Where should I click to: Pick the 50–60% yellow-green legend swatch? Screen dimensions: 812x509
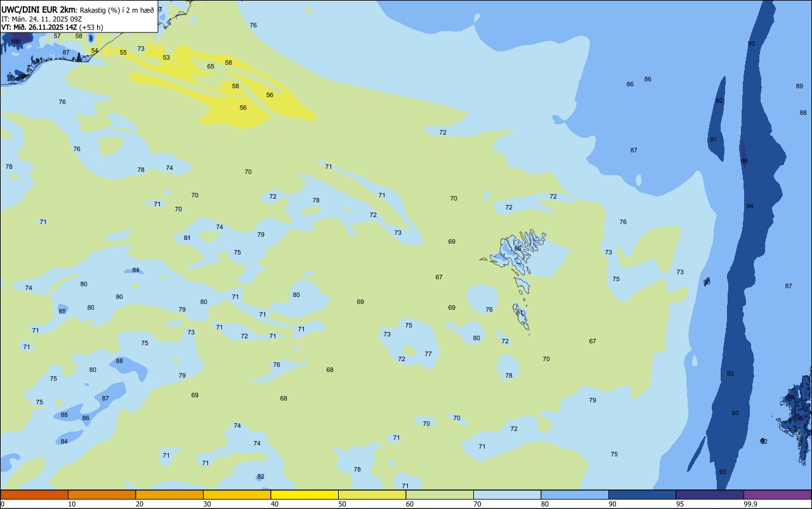pos(372,494)
